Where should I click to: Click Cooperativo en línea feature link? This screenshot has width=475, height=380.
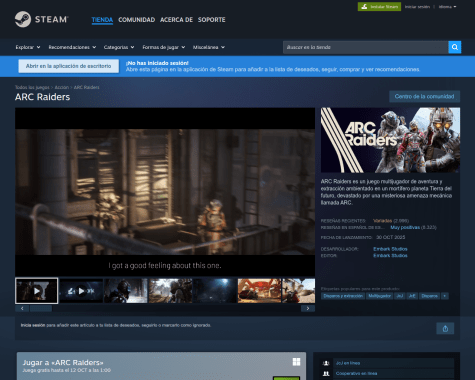(356, 374)
